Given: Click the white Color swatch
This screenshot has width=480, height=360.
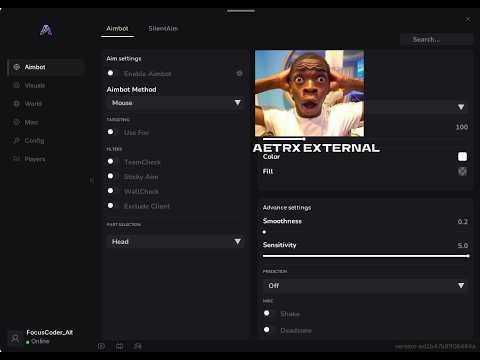Looking at the screenshot, I should point(462,156).
